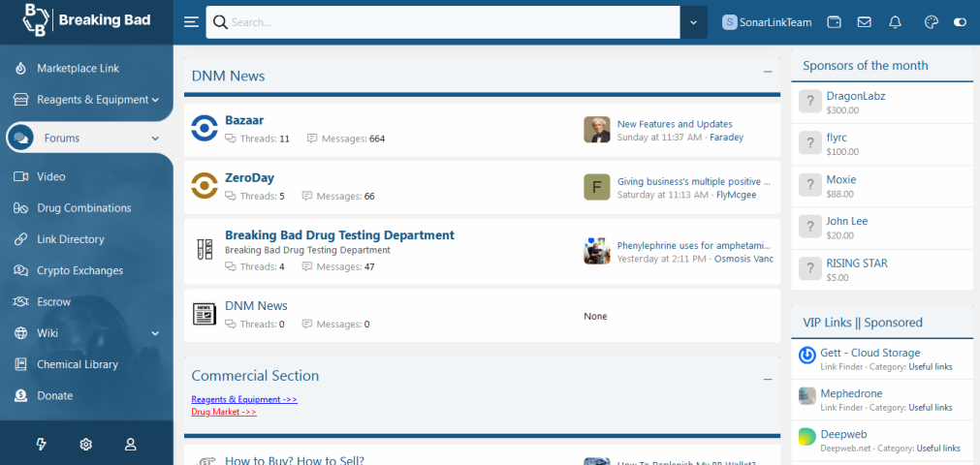Click the SonarLinkTeam avatar badge

click(729, 22)
